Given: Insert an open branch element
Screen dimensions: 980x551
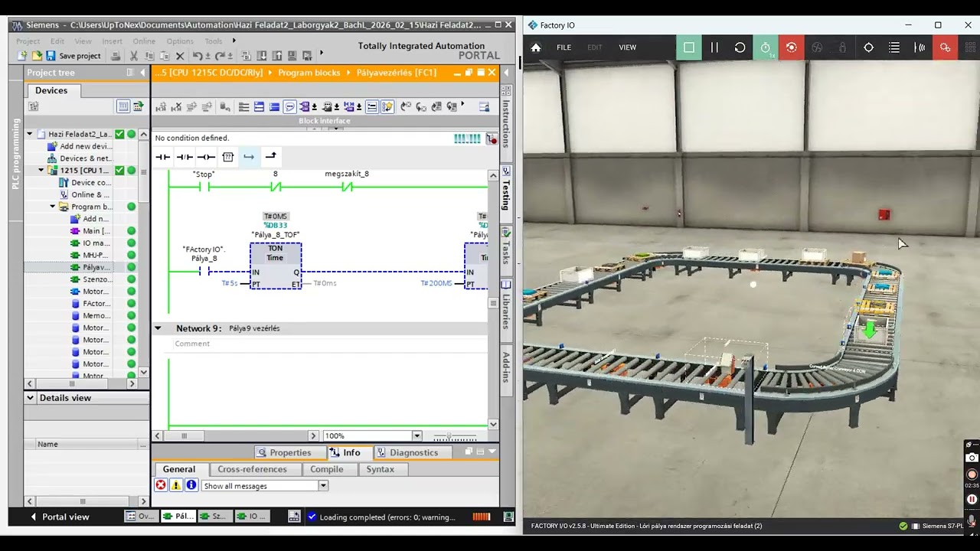Looking at the screenshot, I should point(249,157).
